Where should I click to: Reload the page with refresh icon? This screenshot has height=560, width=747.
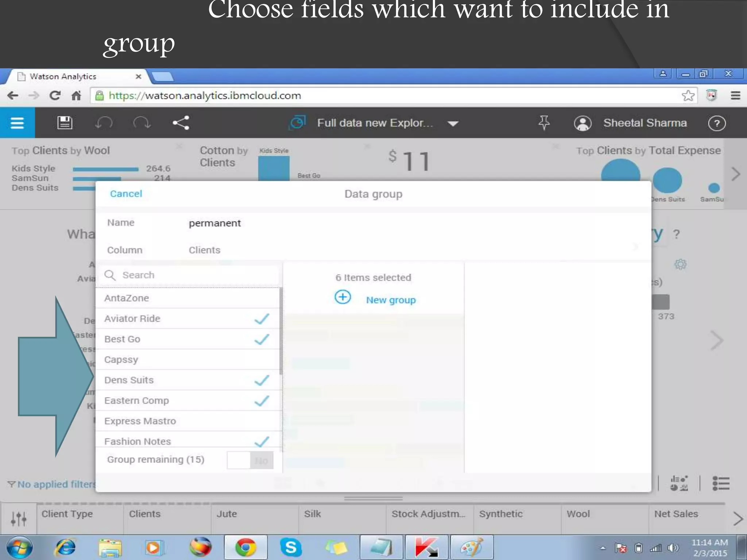pyautogui.click(x=55, y=96)
